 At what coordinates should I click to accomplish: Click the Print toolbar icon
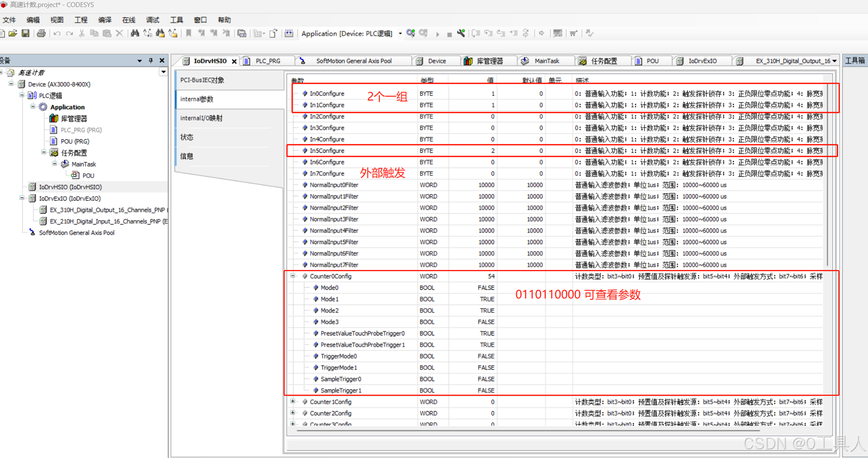pos(41,33)
